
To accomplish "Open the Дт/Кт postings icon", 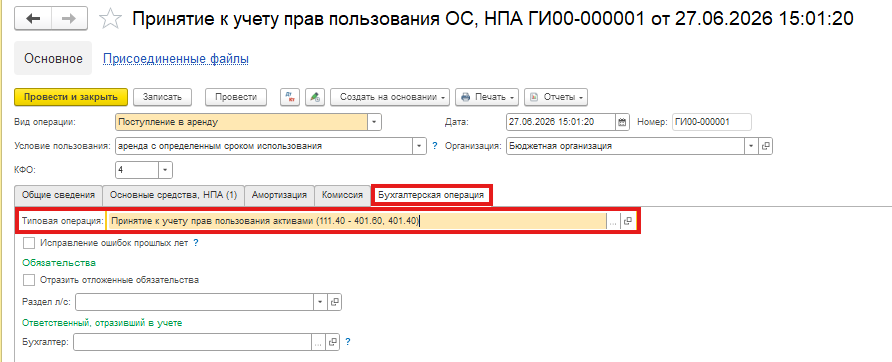I will click(x=290, y=97).
